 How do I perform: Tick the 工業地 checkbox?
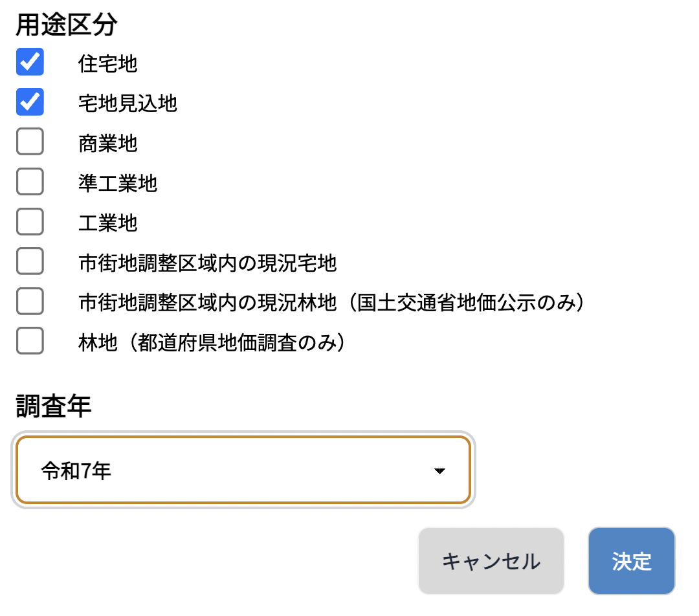click(30, 222)
